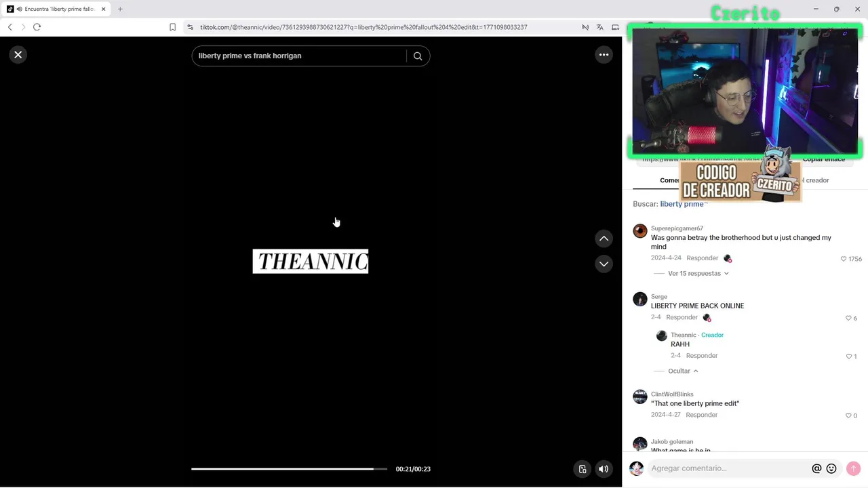This screenshot has width=868, height=488.
Task: Collapse replies with Ocultar
Action: coord(682,371)
